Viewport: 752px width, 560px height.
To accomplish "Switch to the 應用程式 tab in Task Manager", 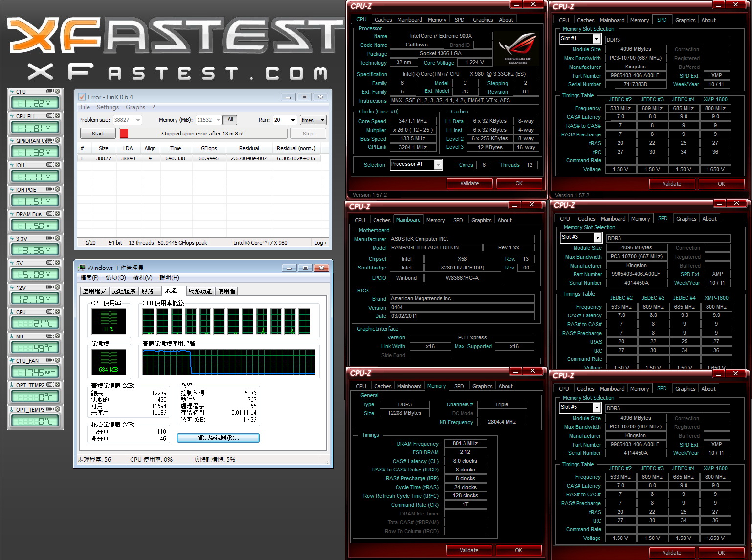I will [x=94, y=291].
